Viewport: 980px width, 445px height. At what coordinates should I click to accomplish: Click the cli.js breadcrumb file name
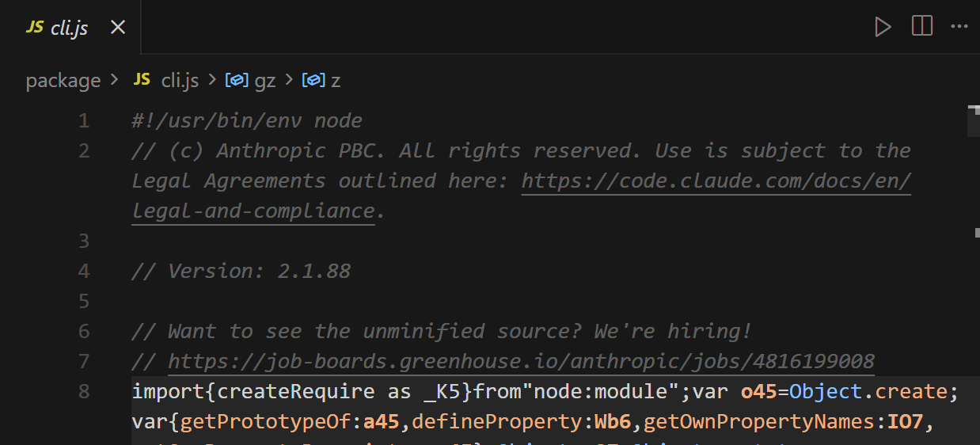[180, 80]
